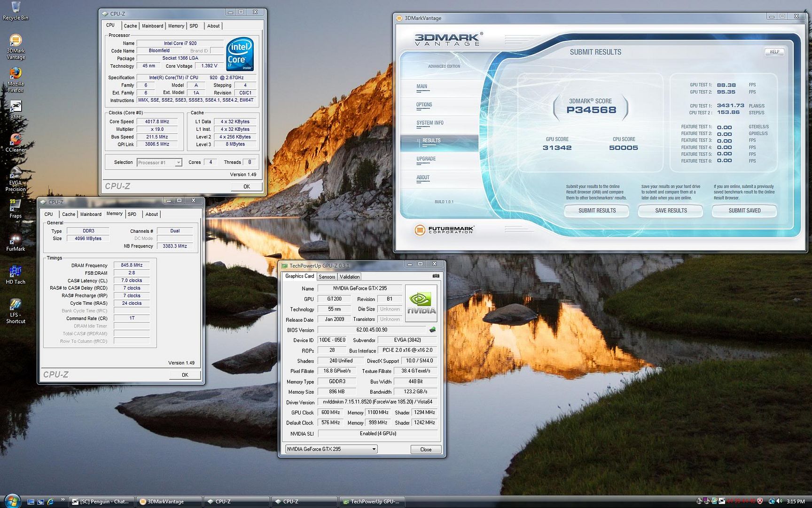812x508 pixels.
Task: Click the SAVE RESULTS button
Action: click(671, 211)
